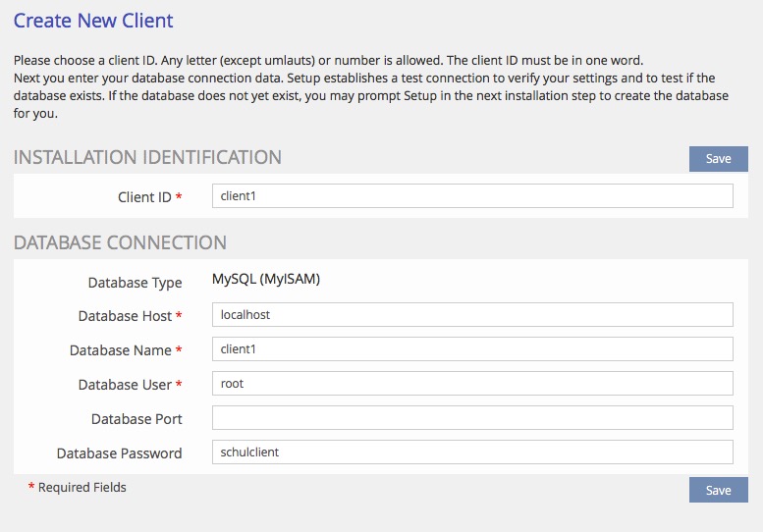Click the "Client ID" field label
Image resolution: width=763 pixels, height=532 pixels.
[x=144, y=197]
